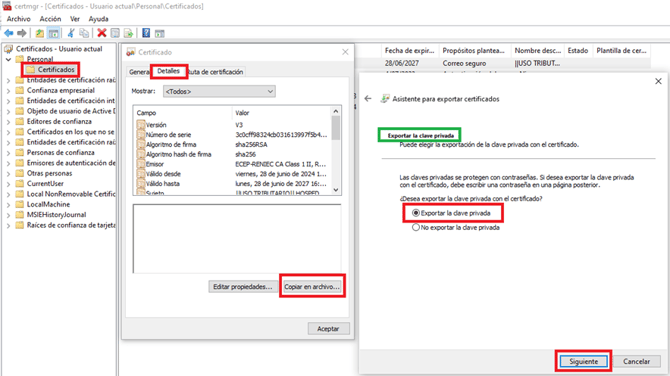The width and height of the screenshot is (670, 376).
Task: Expand the Personas de confianza node
Action: tap(8, 153)
